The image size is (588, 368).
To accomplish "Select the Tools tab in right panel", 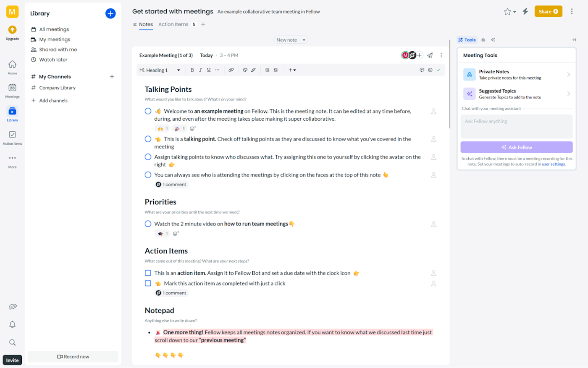I will (x=467, y=40).
